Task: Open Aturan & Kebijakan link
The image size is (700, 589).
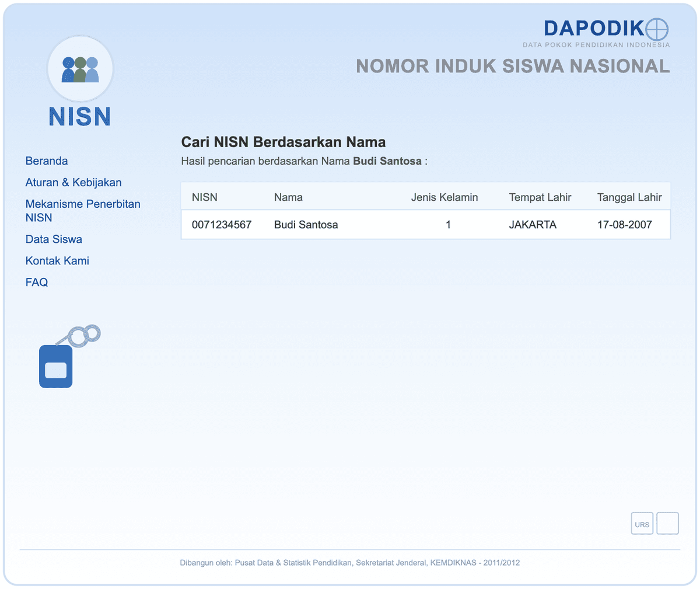Action: click(73, 182)
